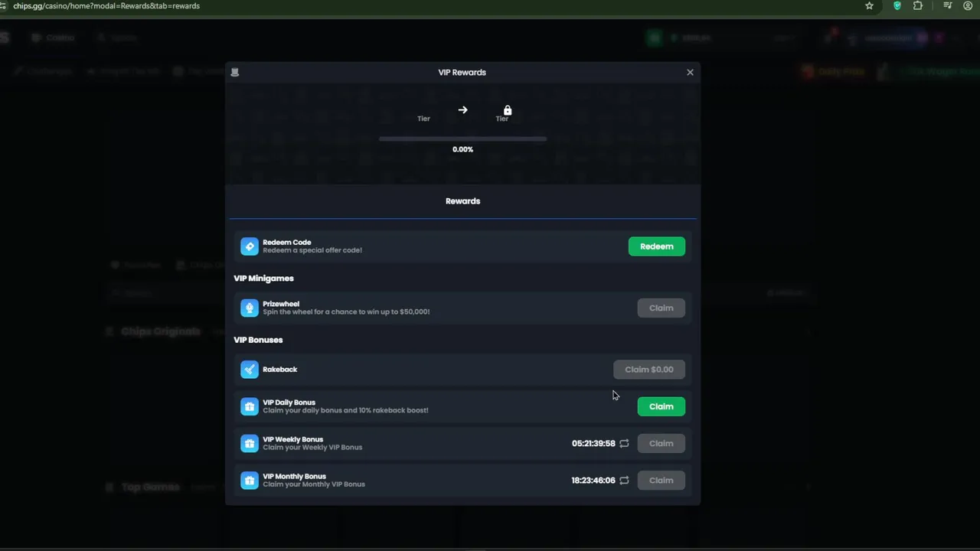
Task: Open the browser media control icon
Action: [x=948, y=5]
